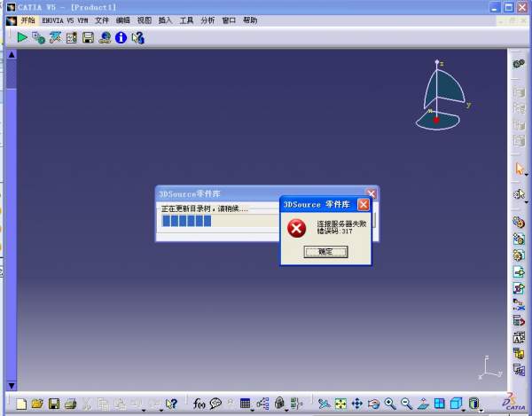Open the 开始 (Start) menu

coord(27,20)
